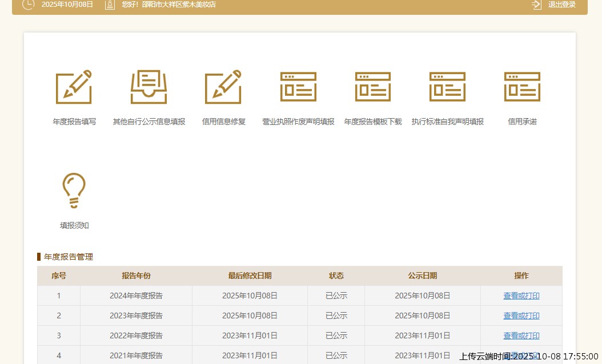Click 查看或打印 for the 2022 report
This screenshot has height=364, width=602.
521,335
